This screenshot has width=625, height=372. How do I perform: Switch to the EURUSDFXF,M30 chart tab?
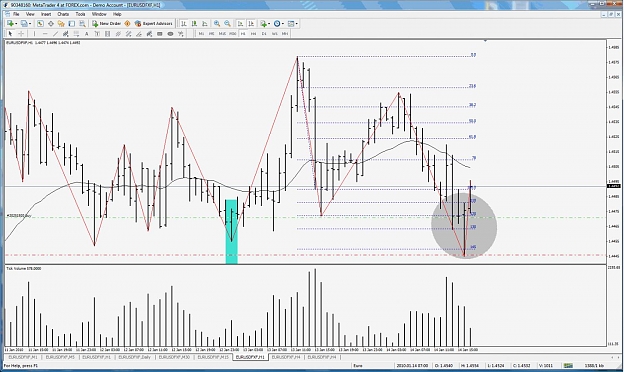click(174, 357)
